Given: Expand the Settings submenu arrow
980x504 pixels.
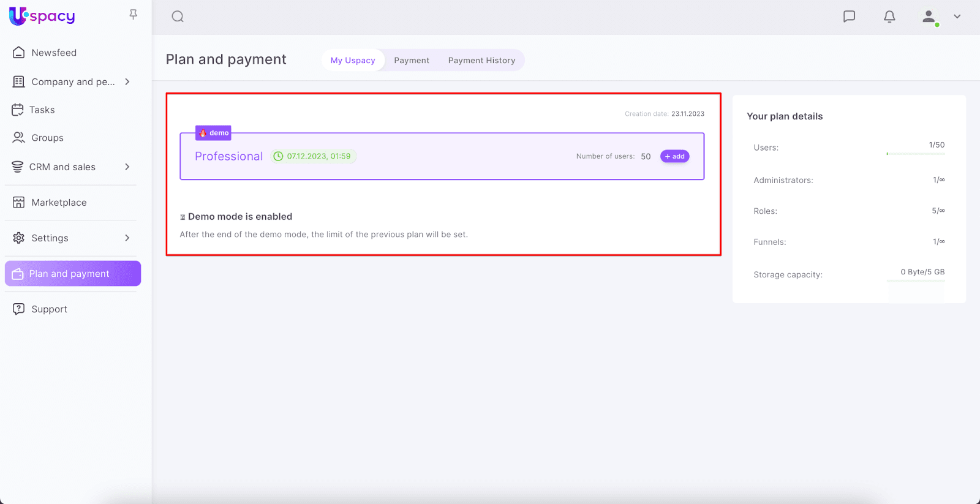Looking at the screenshot, I should click(127, 238).
